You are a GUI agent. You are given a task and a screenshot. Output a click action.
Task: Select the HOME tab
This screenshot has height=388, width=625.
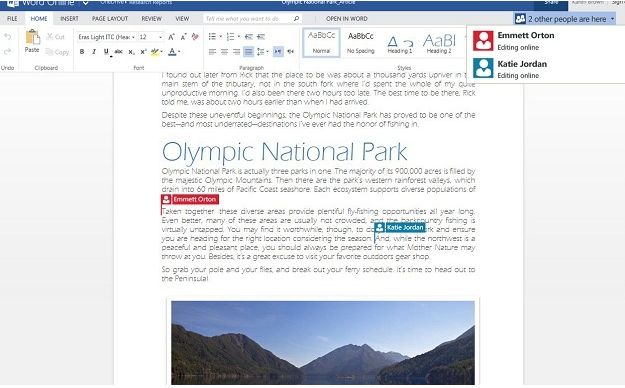coord(39,19)
